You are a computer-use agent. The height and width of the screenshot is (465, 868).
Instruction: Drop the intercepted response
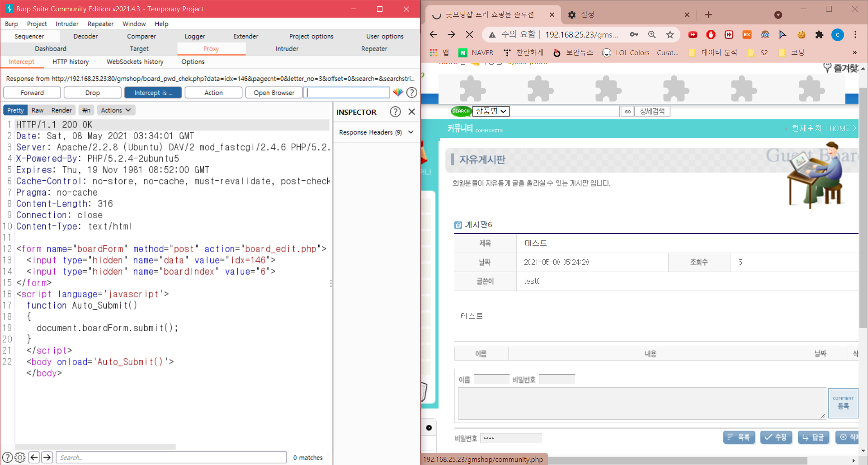coord(93,93)
